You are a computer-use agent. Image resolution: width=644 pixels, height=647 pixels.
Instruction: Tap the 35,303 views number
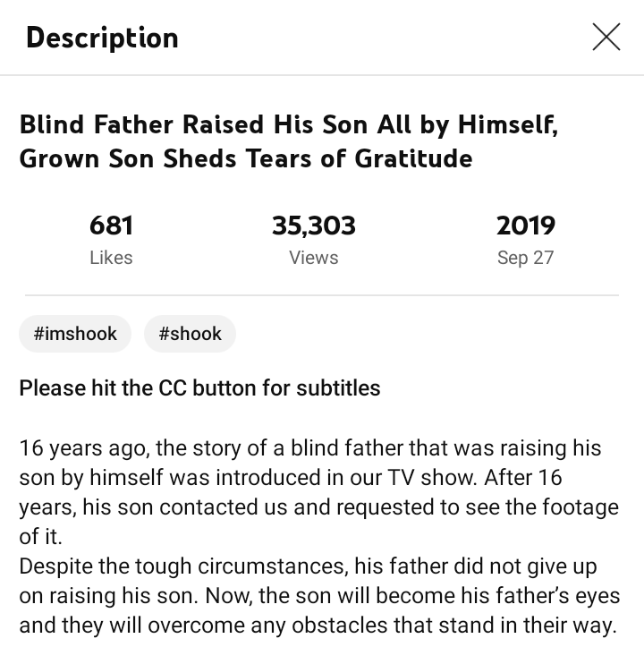click(x=314, y=226)
